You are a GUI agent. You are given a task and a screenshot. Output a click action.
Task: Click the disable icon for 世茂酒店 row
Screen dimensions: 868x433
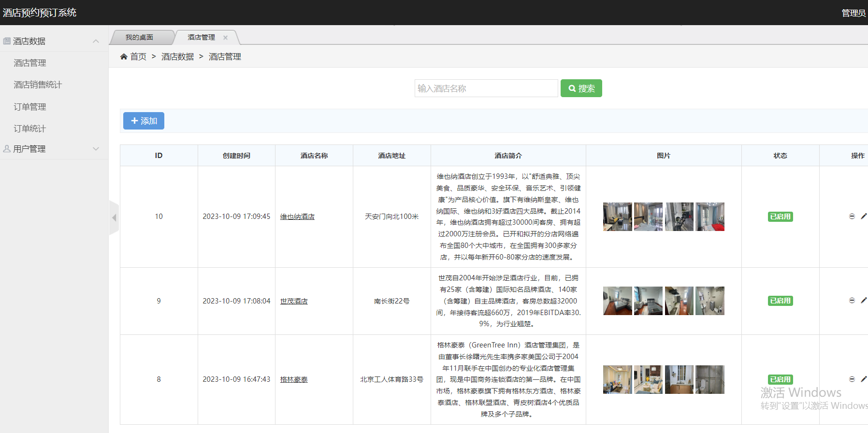(852, 301)
